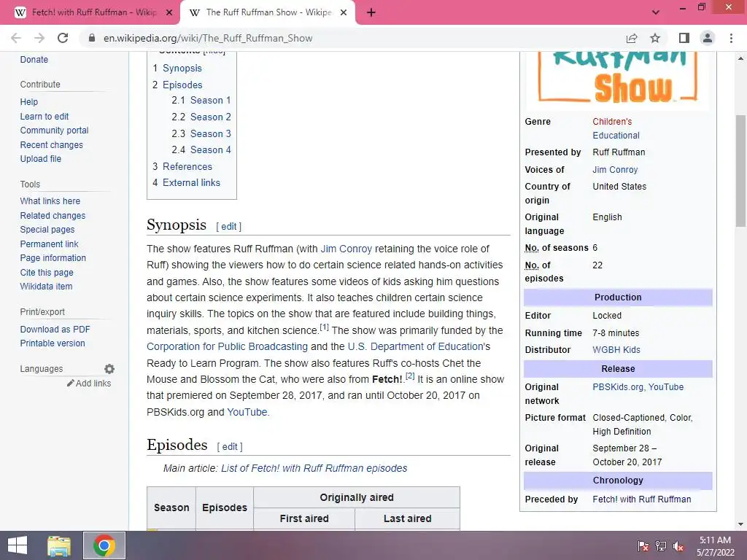Go to Season 1 in contents
747x560 pixels.
(x=211, y=100)
